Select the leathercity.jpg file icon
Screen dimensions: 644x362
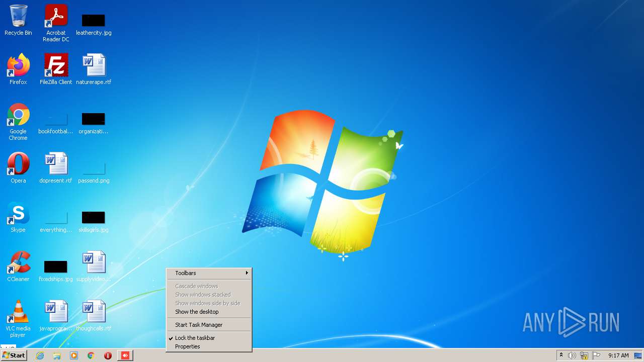94,23
